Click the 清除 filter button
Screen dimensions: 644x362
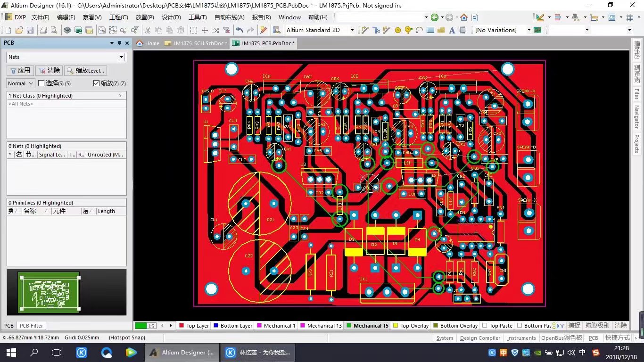[x=49, y=71]
